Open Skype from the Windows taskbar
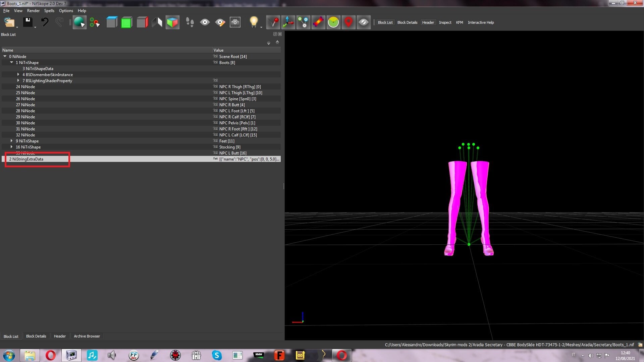Viewport: 644px width, 362px height. pyautogui.click(x=217, y=355)
